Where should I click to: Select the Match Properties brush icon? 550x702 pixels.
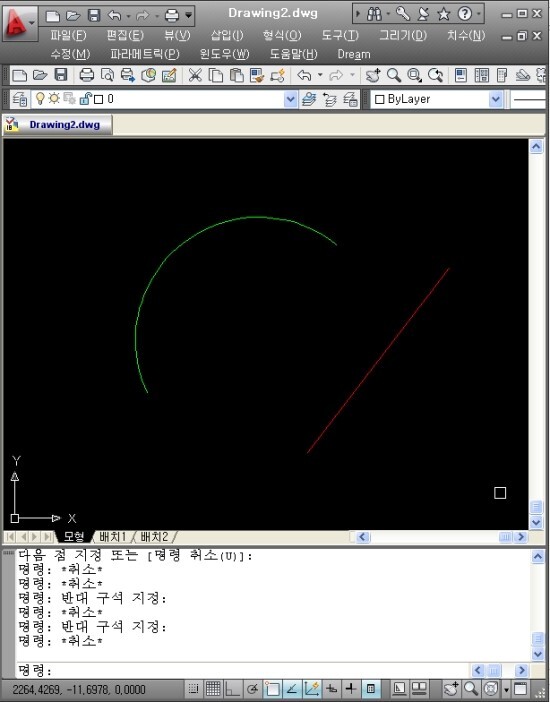tap(257, 75)
